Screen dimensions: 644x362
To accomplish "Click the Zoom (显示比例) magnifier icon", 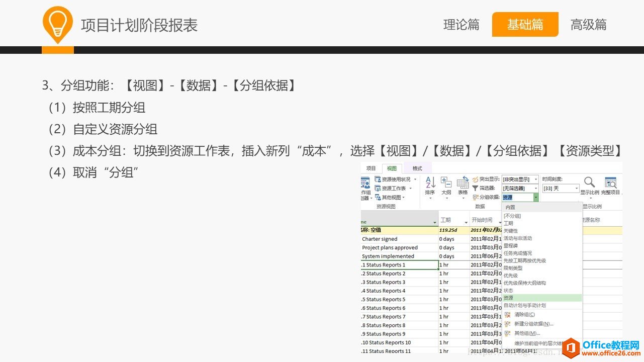I will tap(589, 183).
